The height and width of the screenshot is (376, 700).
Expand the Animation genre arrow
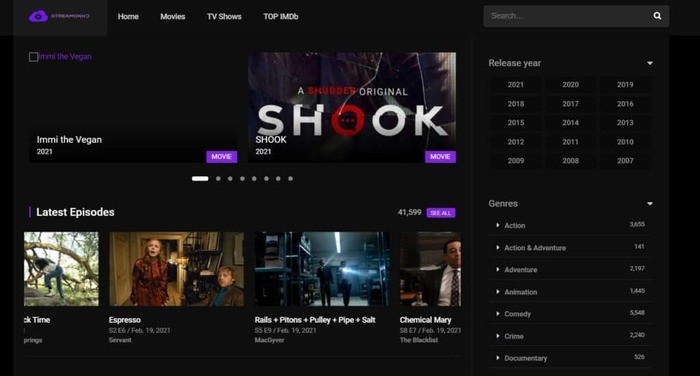pyautogui.click(x=498, y=292)
